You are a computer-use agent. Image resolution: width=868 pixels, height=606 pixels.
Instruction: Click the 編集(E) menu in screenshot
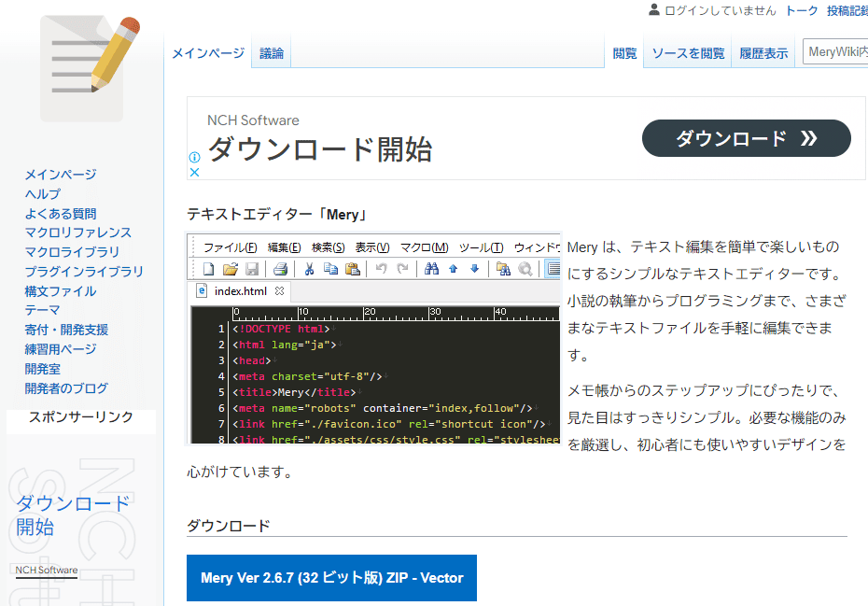click(x=284, y=247)
